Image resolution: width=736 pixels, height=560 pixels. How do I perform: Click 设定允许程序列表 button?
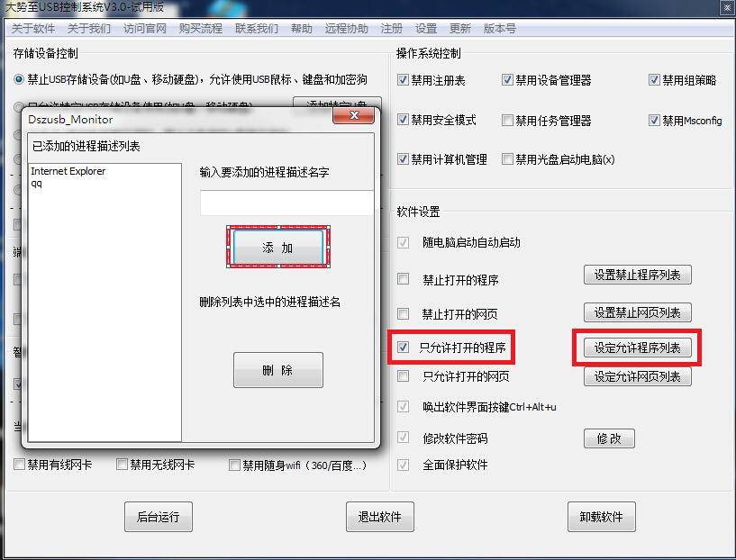pos(637,348)
